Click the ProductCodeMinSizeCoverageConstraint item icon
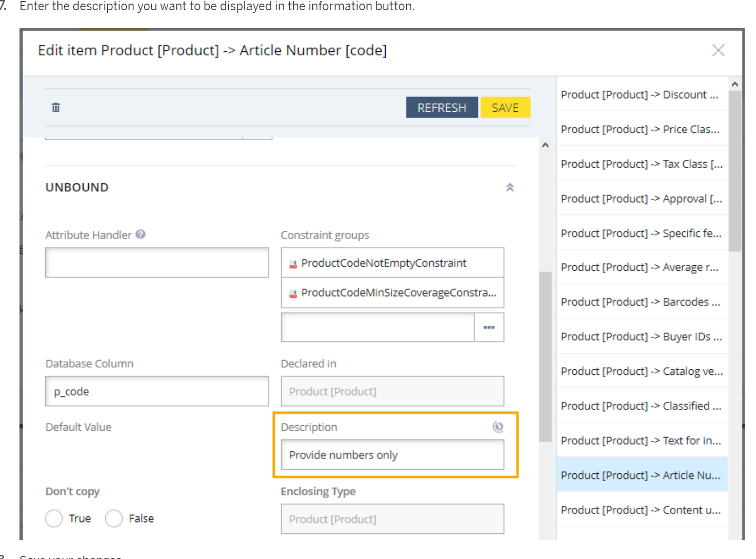The width and height of the screenshot is (756, 559). [293, 294]
